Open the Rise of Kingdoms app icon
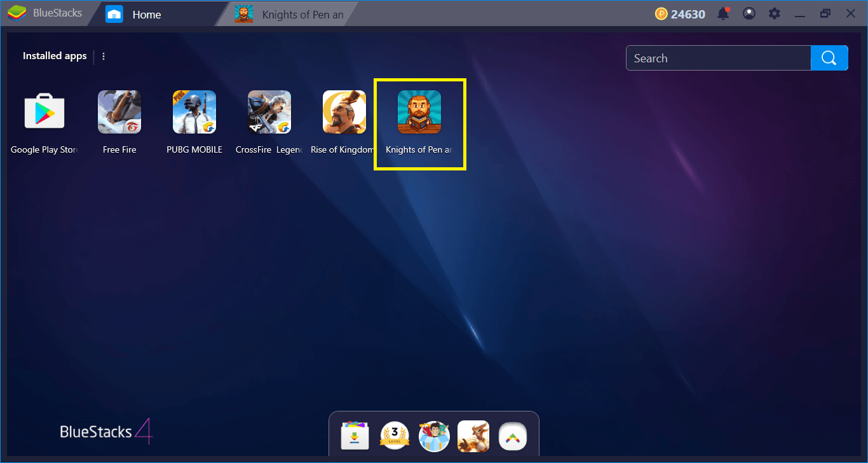 pyautogui.click(x=344, y=113)
